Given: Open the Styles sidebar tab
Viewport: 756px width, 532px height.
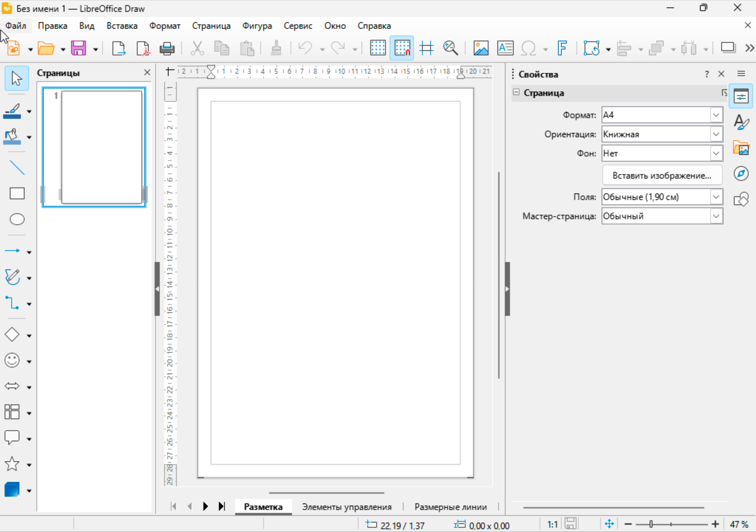Looking at the screenshot, I should click(x=741, y=122).
